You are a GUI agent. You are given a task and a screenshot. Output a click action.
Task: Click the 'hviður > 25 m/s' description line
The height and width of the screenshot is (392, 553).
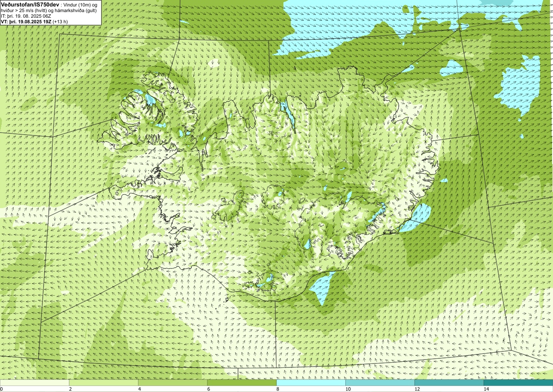50,10
